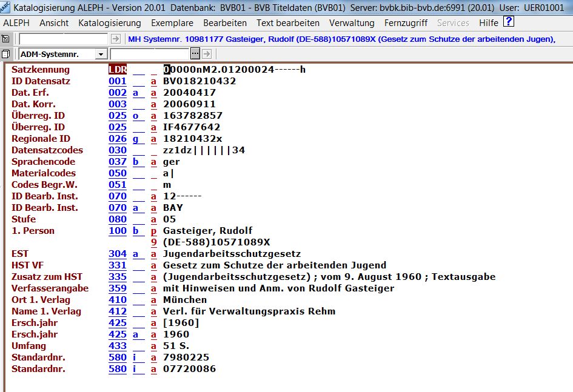Click the München value in Ort 1. Verlag
Screen dimensions: 573x392
(185, 300)
